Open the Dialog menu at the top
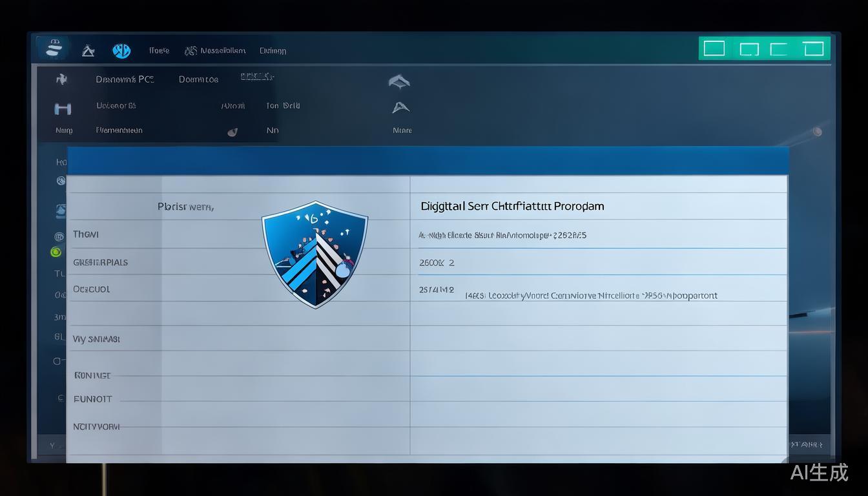The height and width of the screenshot is (496, 868). pyautogui.click(x=273, y=50)
